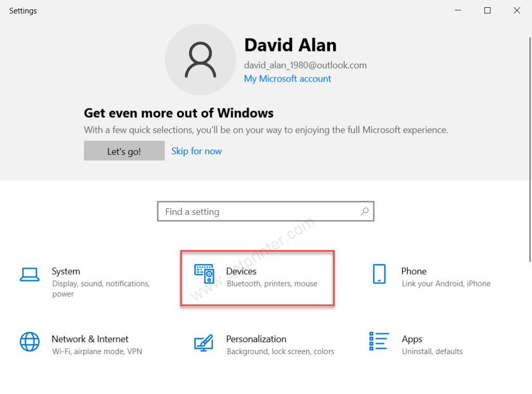Viewport: 532px width, 394px height.
Task: Open the Devices settings category label
Action: (241, 271)
